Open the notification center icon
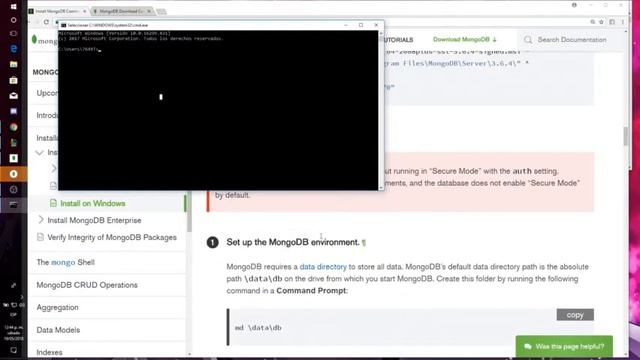Image resolution: width=640 pixels, height=360 pixels. coord(13,350)
